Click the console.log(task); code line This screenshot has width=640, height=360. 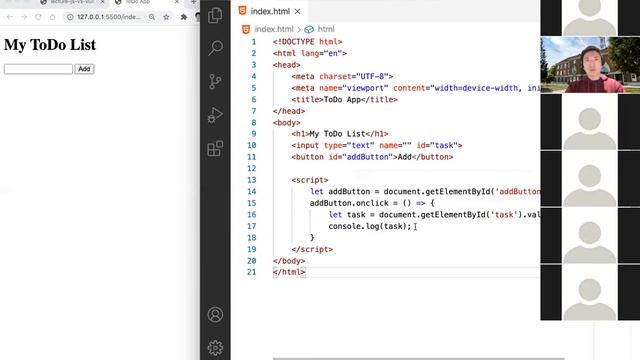[370, 226]
